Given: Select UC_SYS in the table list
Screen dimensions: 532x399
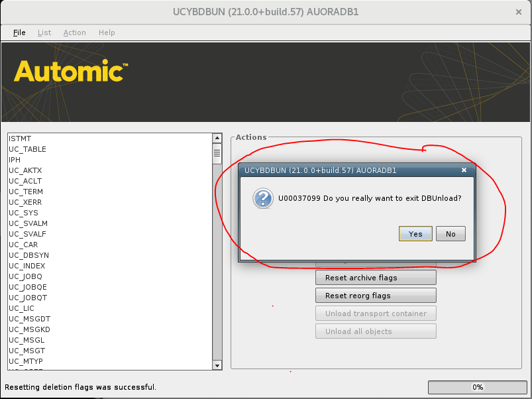Looking at the screenshot, I should point(110,213).
